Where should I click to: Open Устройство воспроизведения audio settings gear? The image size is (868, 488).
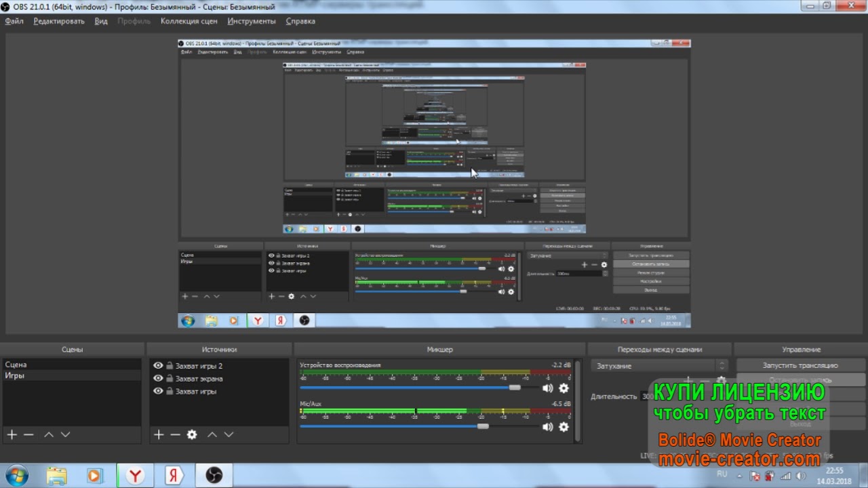pos(564,388)
